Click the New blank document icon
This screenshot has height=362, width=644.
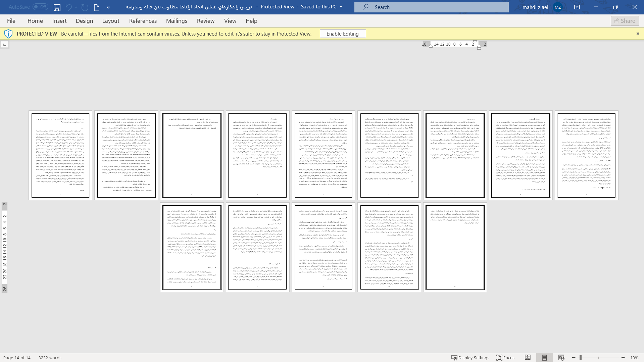97,7
